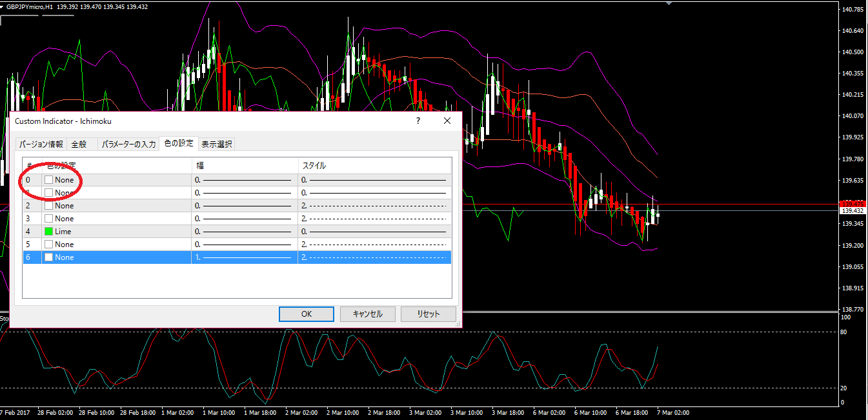Switch to the 全般 tab
This screenshot has width=868, height=420.
click(x=79, y=144)
